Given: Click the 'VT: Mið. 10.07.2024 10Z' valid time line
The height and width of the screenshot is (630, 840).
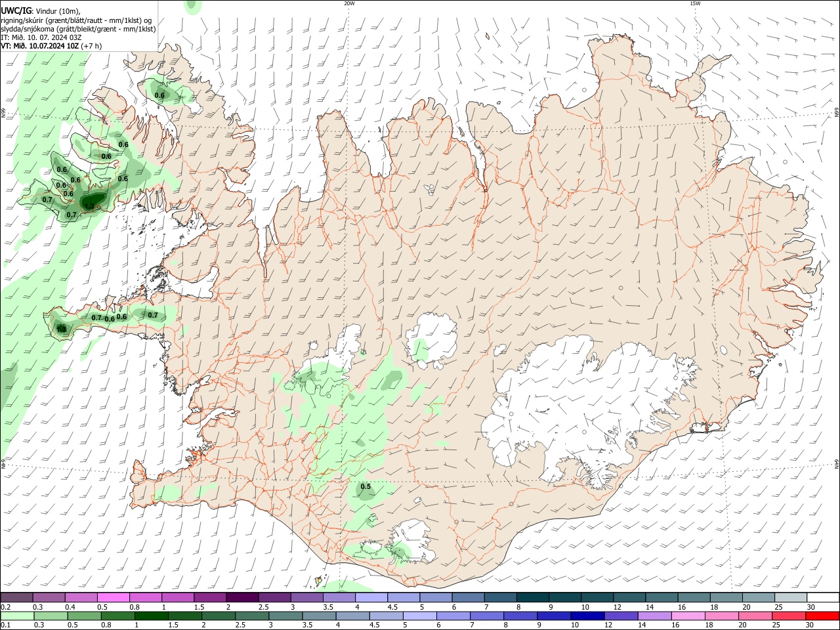Looking at the screenshot, I should point(40,46).
